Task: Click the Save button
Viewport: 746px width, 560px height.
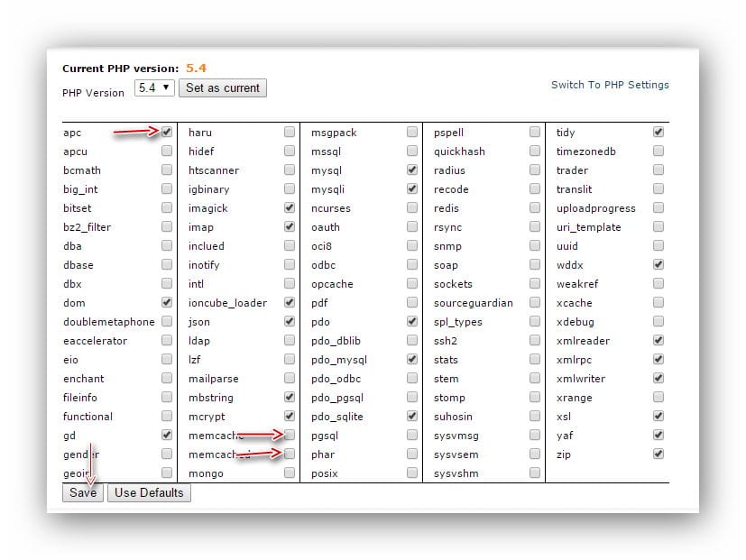Action: 83,492
